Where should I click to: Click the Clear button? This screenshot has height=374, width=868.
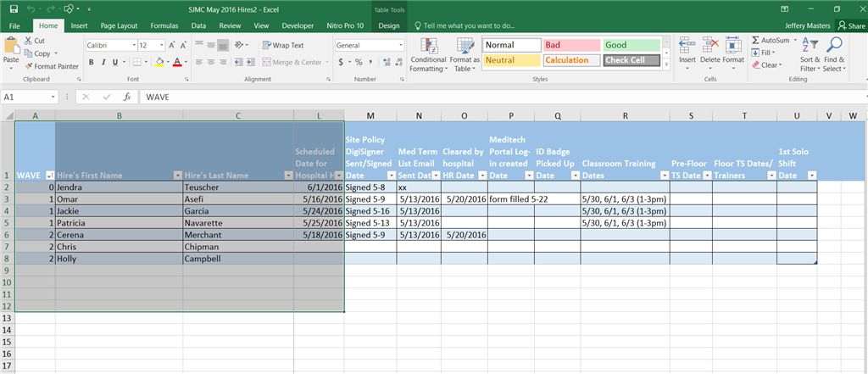[x=766, y=64]
